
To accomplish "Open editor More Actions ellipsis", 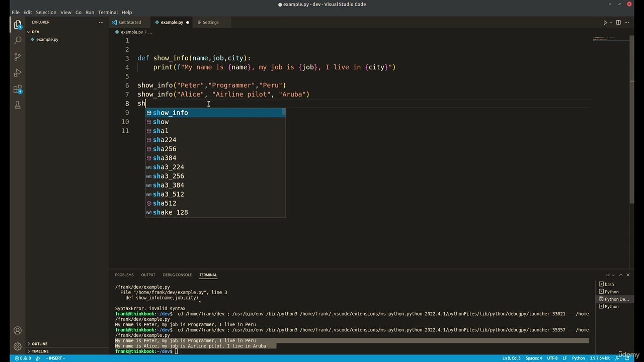I will coord(627,22).
